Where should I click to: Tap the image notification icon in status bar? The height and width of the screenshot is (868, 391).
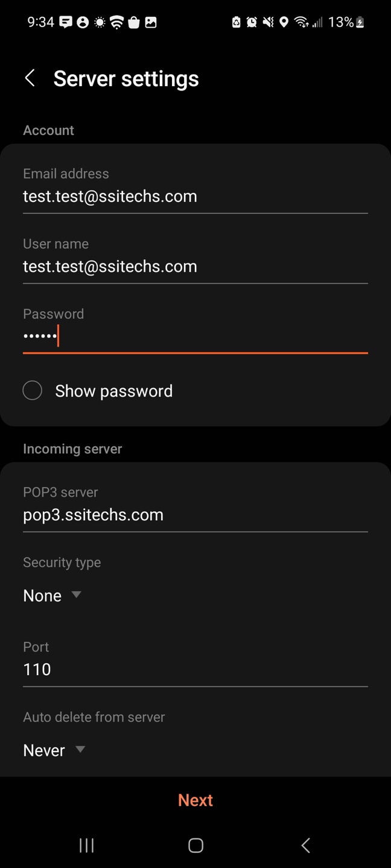click(x=151, y=22)
